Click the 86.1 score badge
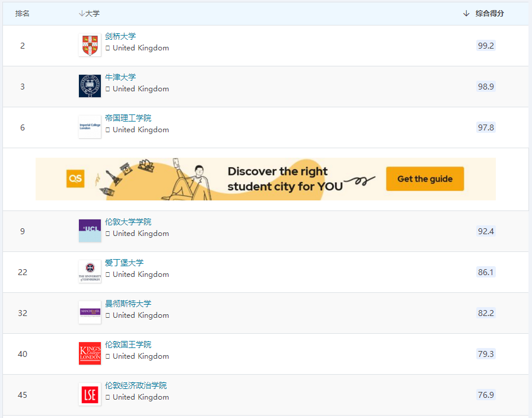This screenshot has height=418, width=532. coord(486,272)
